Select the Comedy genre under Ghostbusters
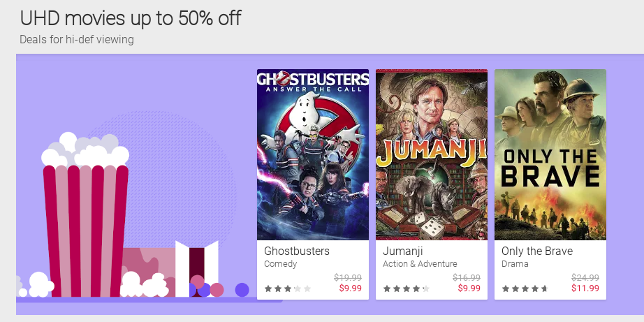The image size is (644, 322). 281,264
